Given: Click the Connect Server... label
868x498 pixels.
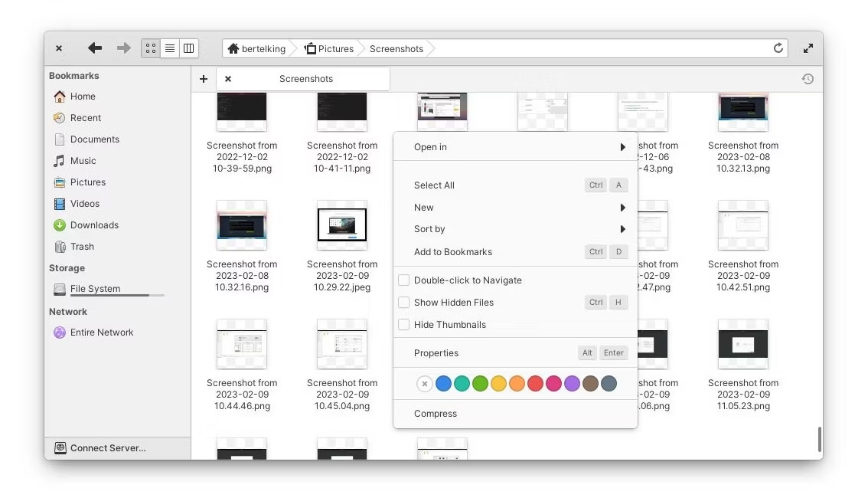Looking at the screenshot, I should click(108, 447).
